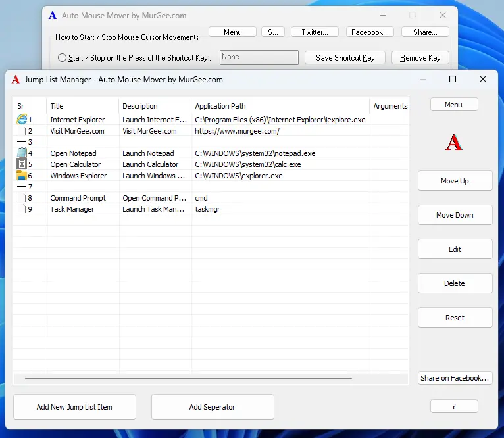504x438 pixels.
Task: Click the Calculator icon in row 5
Action: 22,164
